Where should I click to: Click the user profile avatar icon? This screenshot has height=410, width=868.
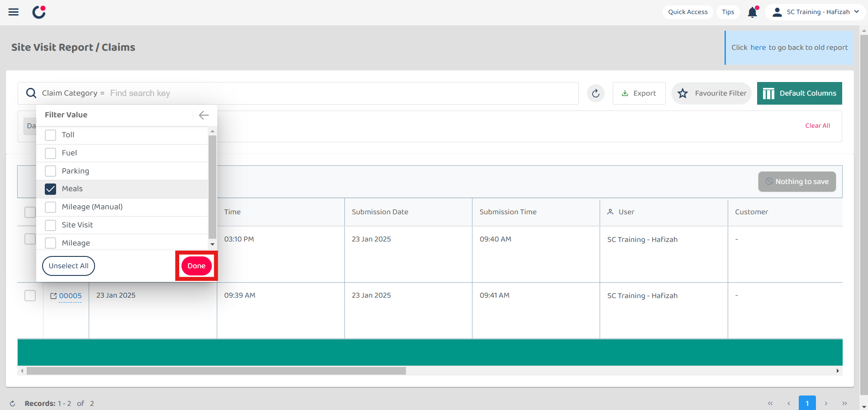pyautogui.click(x=777, y=12)
